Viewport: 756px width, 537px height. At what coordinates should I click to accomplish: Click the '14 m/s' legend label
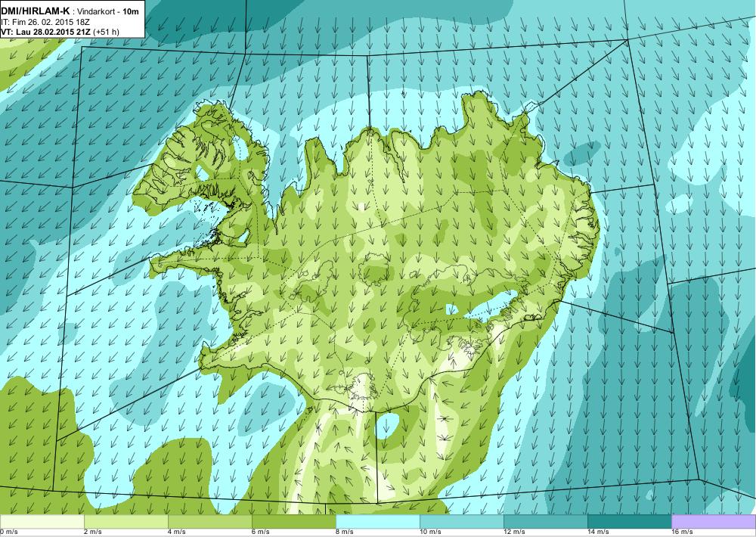[x=598, y=532]
